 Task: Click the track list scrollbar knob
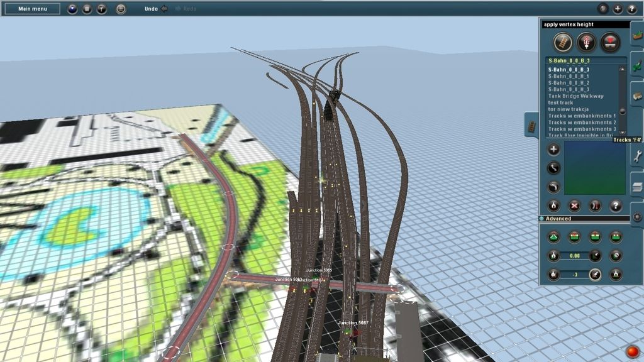[623, 111]
